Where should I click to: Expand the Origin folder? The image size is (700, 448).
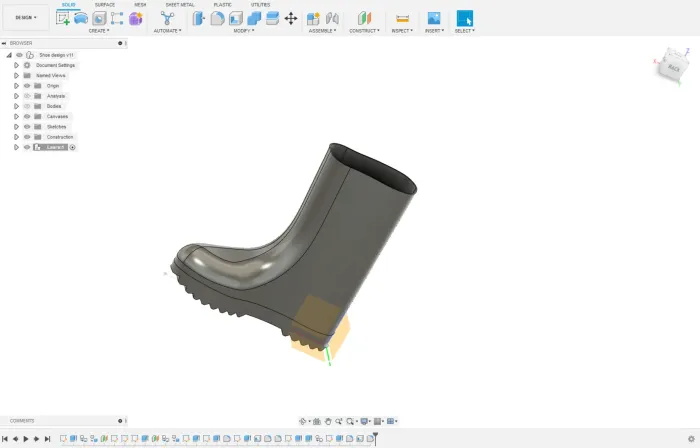17,86
